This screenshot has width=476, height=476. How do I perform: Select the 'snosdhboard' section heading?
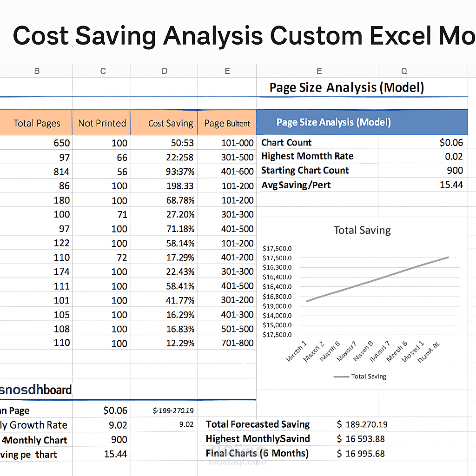point(36,390)
